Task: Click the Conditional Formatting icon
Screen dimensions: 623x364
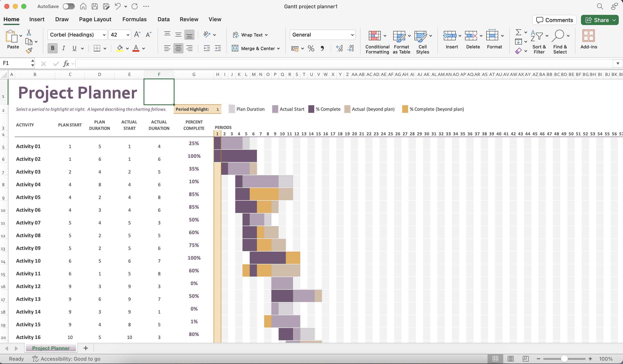Action: pyautogui.click(x=375, y=36)
